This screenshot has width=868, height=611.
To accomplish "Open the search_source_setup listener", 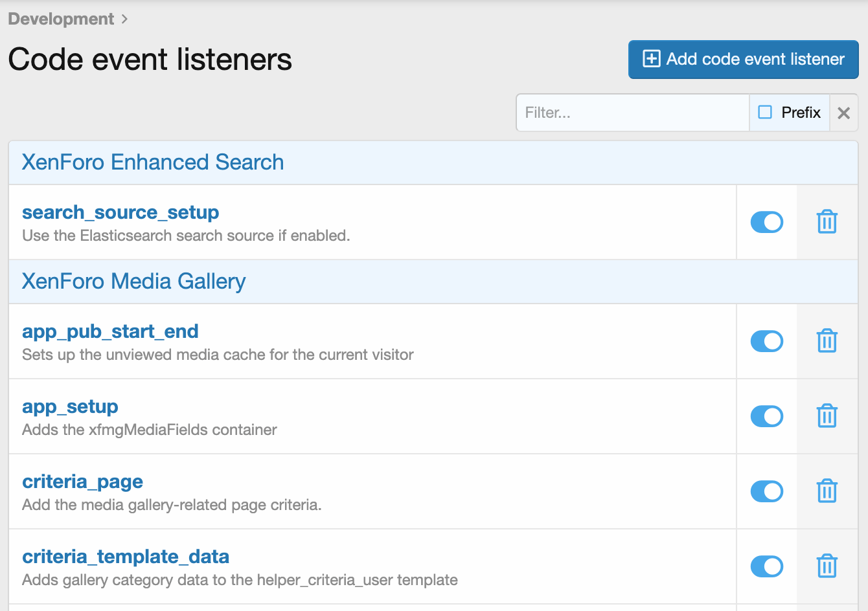I will pyautogui.click(x=120, y=212).
